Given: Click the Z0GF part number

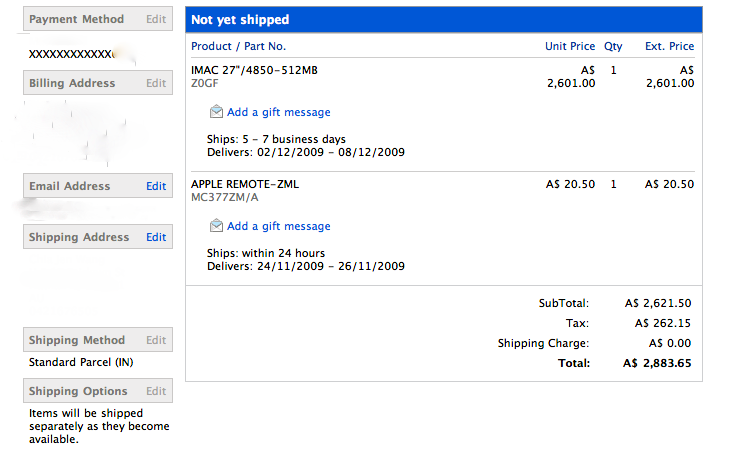Looking at the screenshot, I should 206,83.
